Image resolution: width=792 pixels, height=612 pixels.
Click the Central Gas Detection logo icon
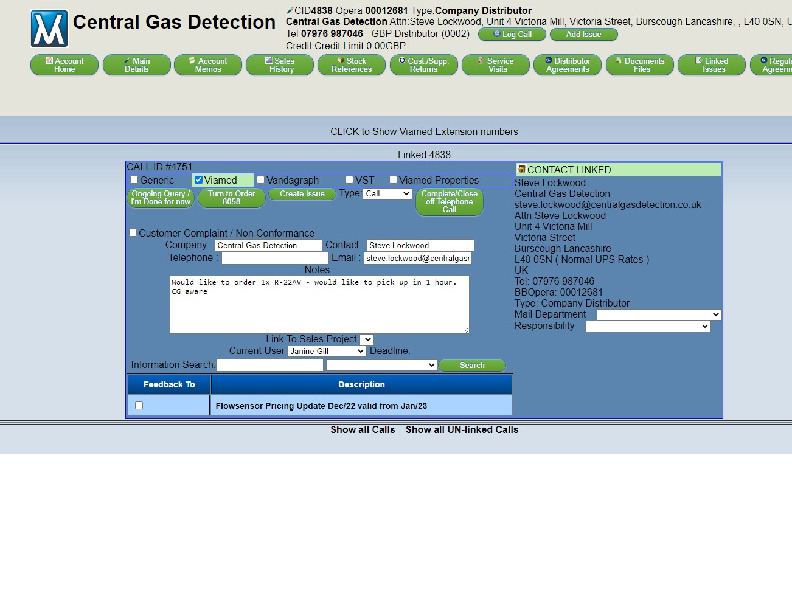[49, 29]
